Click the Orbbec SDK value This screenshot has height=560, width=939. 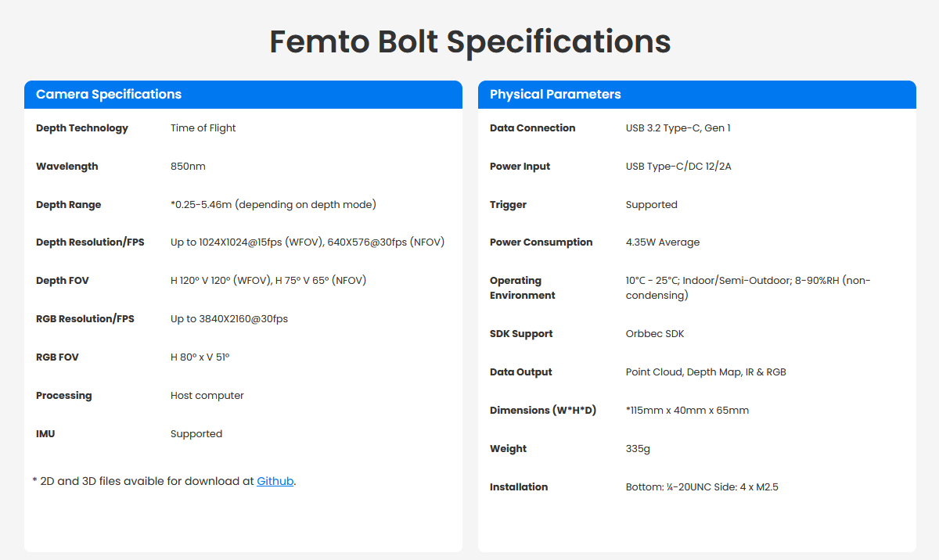654,334
